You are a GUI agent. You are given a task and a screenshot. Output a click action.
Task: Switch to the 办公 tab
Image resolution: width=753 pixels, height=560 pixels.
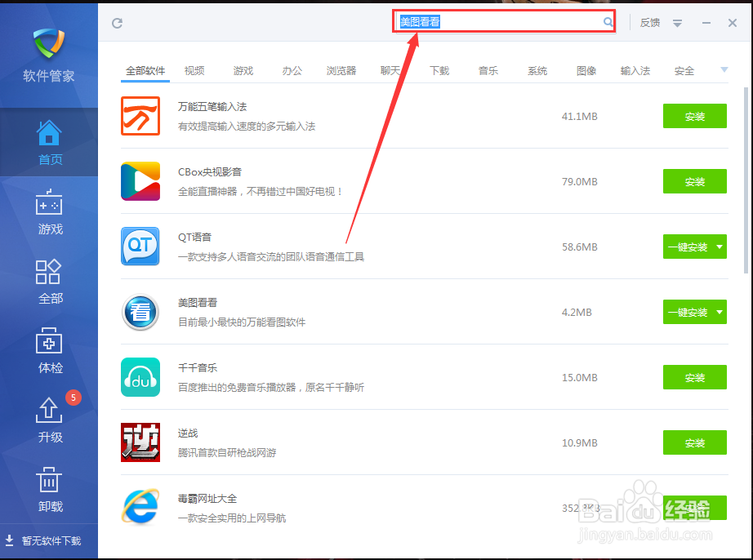(292, 71)
